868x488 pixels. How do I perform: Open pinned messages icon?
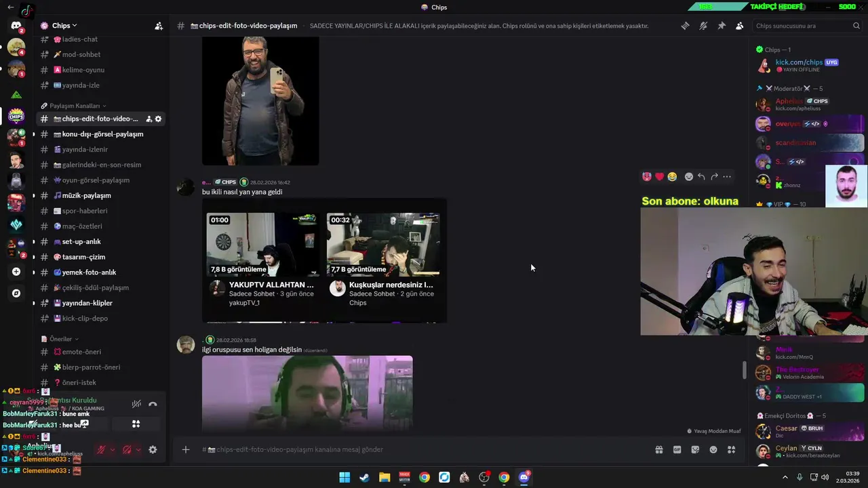coord(722,26)
